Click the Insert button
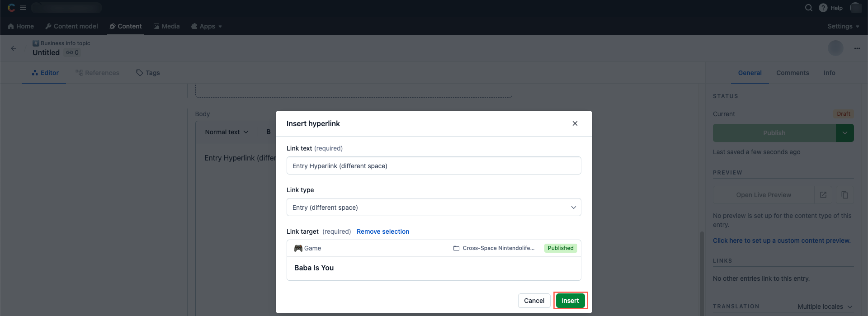The height and width of the screenshot is (316, 868). [x=570, y=301]
